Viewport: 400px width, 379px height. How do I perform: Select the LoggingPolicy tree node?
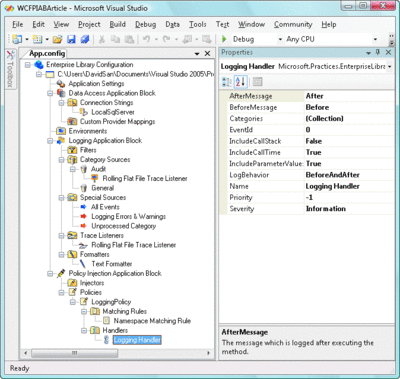coord(111,302)
